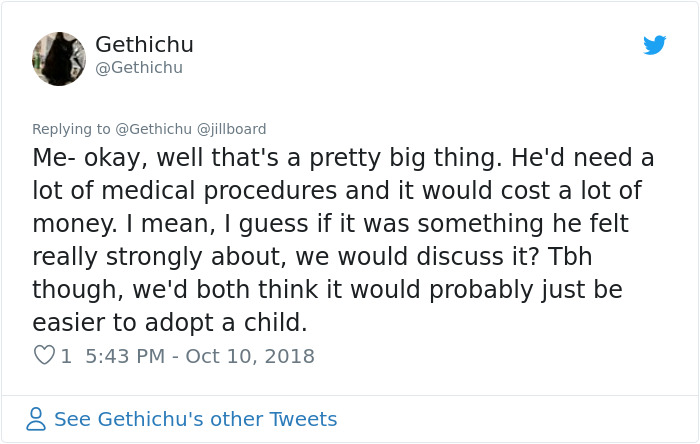
Task: Click the final line "easier to adopt a child."
Action: coord(170,323)
